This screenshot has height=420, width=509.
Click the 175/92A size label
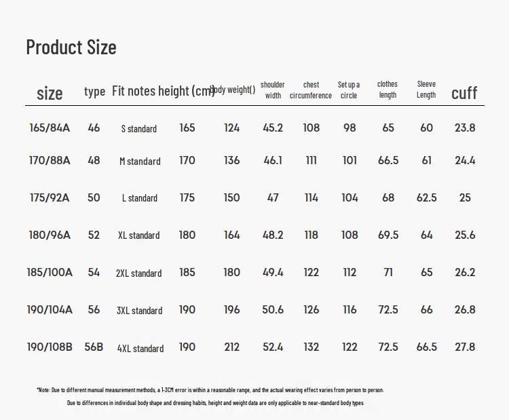(50, 198)
